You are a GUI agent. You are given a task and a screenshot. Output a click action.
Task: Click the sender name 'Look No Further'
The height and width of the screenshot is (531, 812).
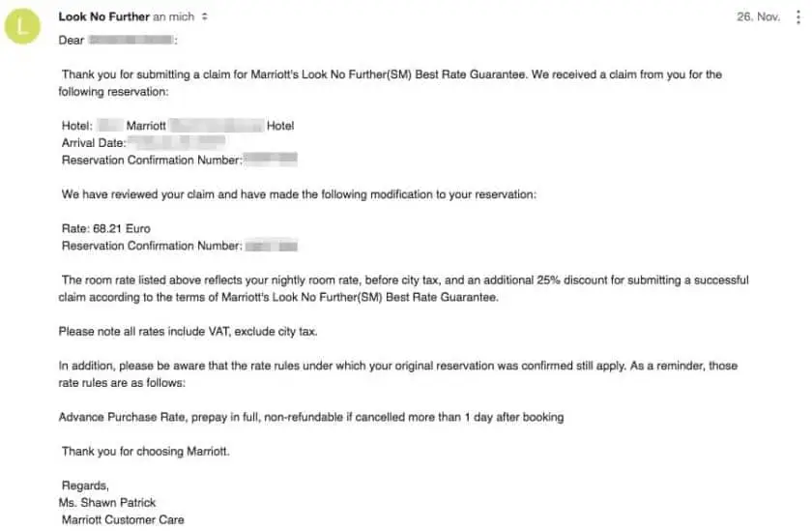pyautogui.click(x=103, y=17)
